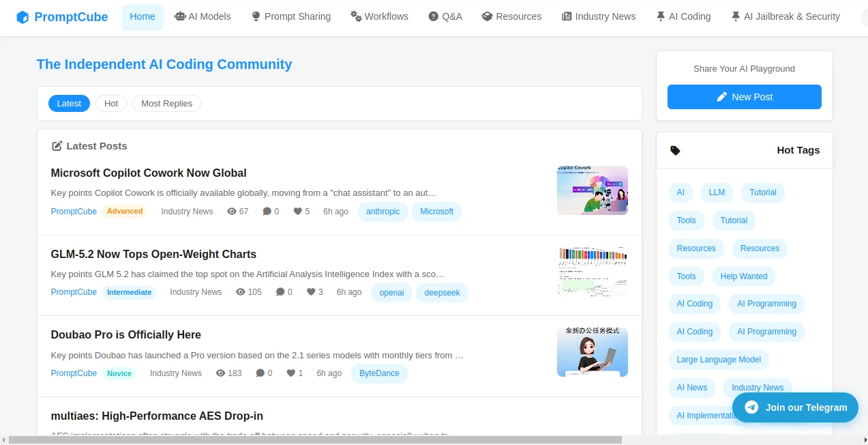Open the GLM-5.2 chart thumbnail
The image size is (868, 445).
coord(593,272)
